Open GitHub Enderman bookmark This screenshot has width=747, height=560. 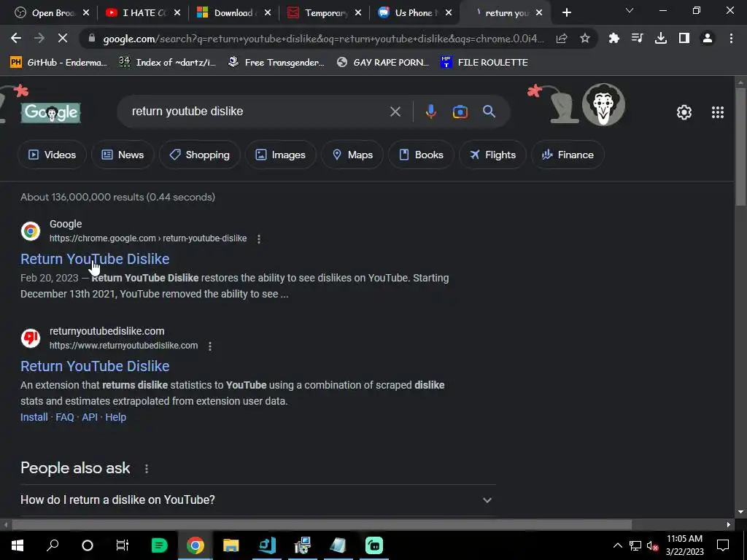tap(58, 63)
